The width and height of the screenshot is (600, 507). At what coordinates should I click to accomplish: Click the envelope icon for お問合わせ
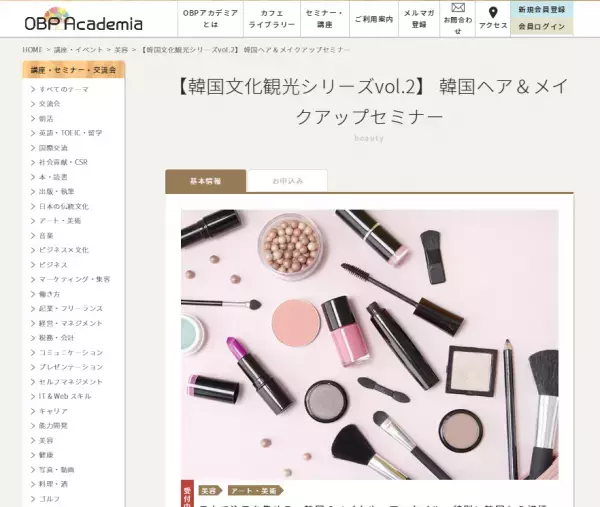(458, 7)
